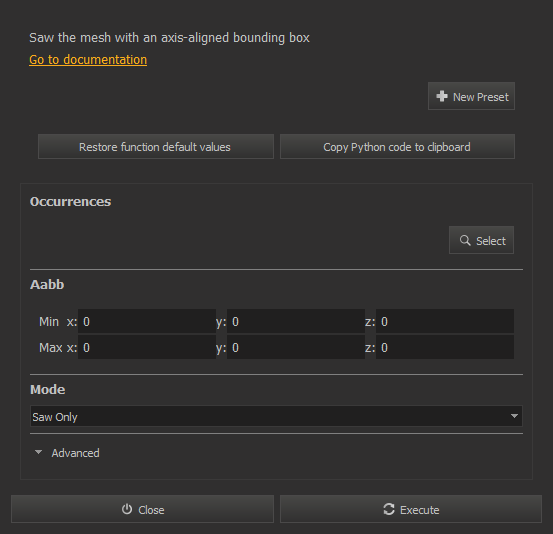Focus the Max z input field
Viewport: 553px width, 534px height.
[445, 347]
